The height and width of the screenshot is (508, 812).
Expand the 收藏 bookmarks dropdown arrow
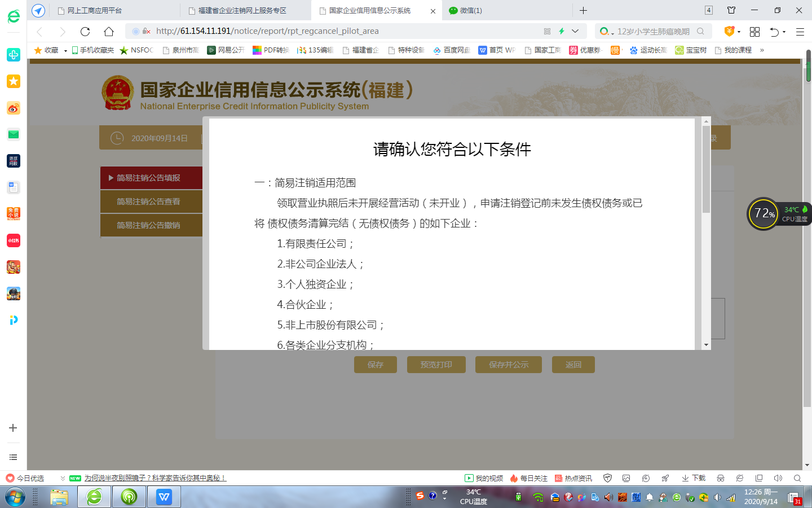click(x=65, y=51)
